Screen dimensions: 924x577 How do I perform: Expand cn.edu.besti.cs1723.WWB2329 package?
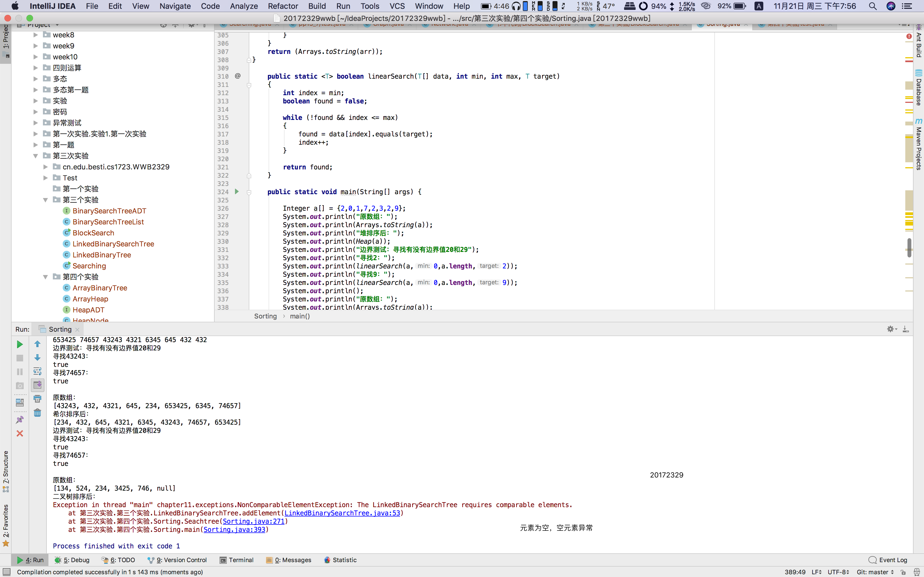pos(45,167)
